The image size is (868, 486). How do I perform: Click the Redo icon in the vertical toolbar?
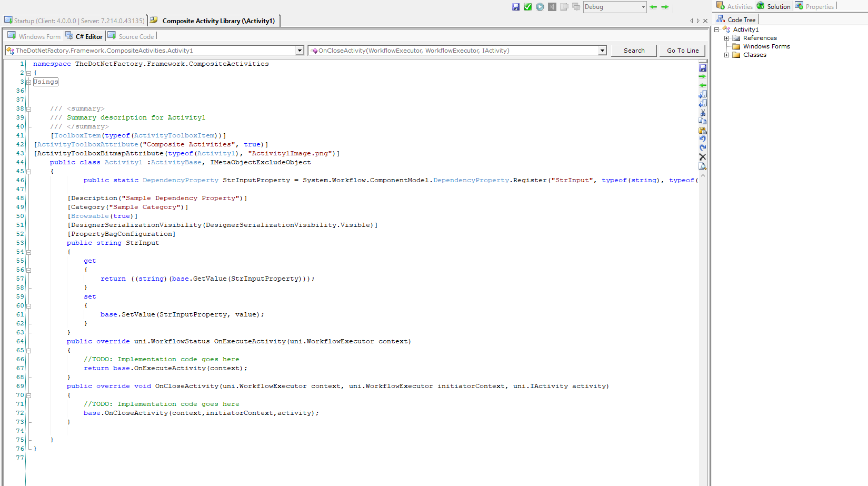(x=703, y=148)
